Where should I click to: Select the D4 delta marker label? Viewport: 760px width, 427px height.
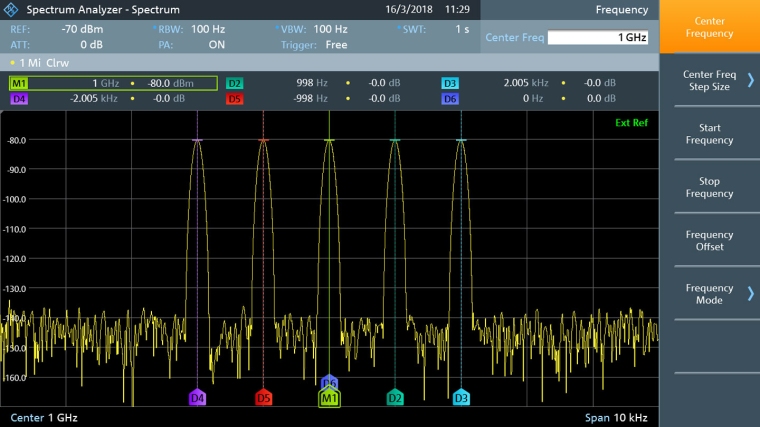coord(20,99)
